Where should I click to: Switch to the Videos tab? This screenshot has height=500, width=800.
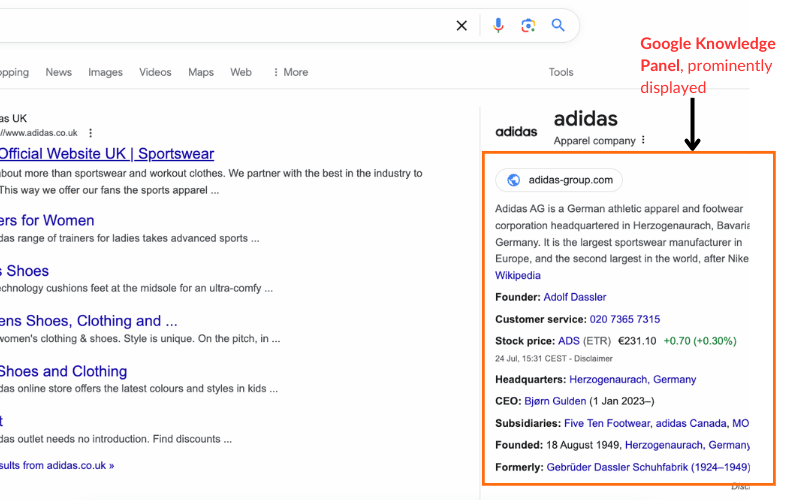(155, 72)
